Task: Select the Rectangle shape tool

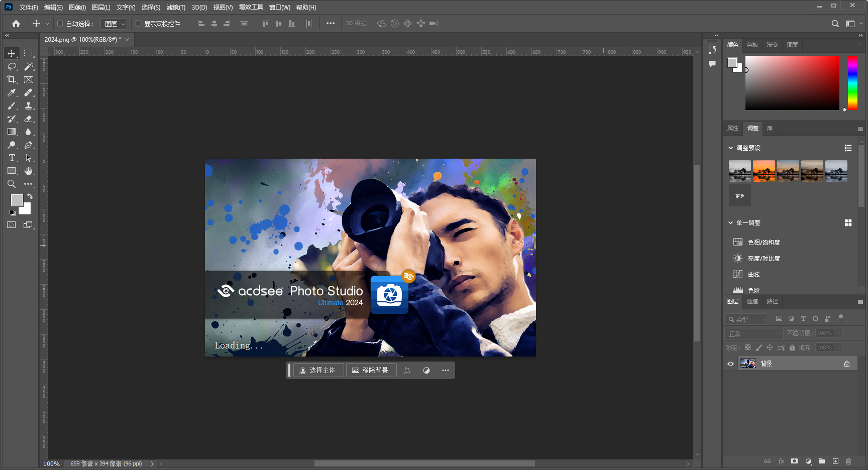Action: click(x=12, y=171)
